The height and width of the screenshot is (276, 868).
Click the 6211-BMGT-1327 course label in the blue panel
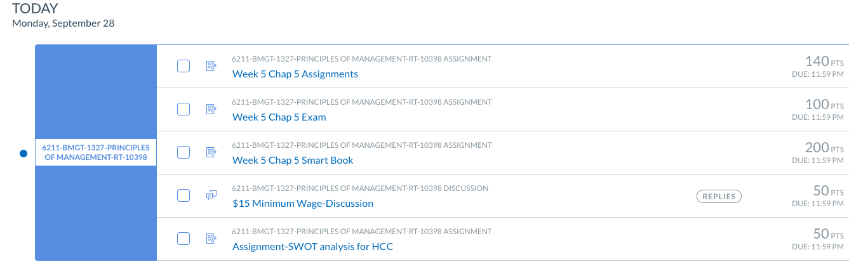pos(96,152)
